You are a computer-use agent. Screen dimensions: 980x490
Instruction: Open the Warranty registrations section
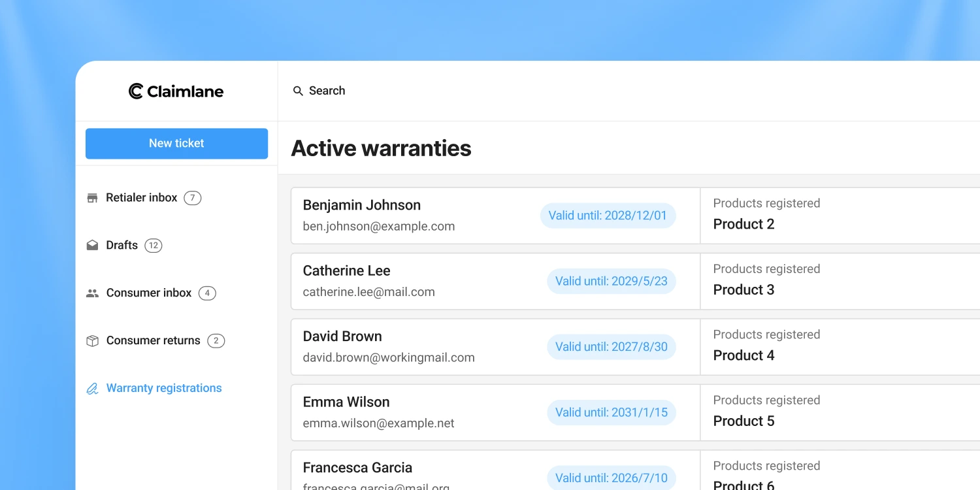163,388
